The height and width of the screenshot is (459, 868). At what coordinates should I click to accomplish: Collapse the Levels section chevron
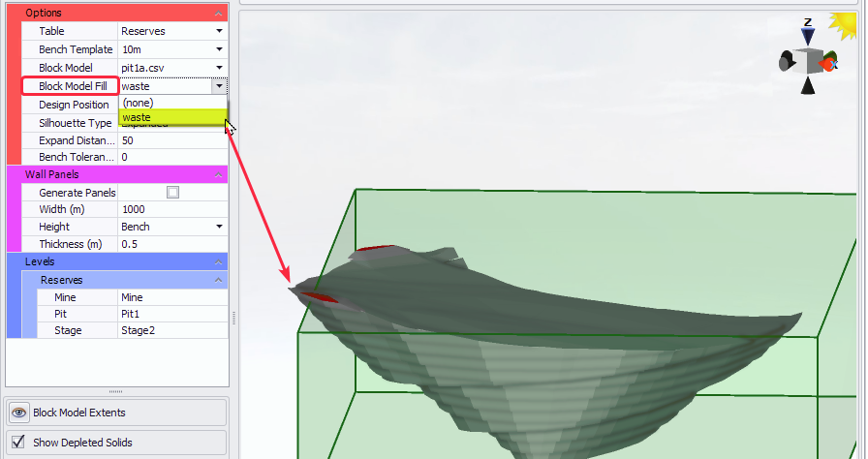[218, 261]
